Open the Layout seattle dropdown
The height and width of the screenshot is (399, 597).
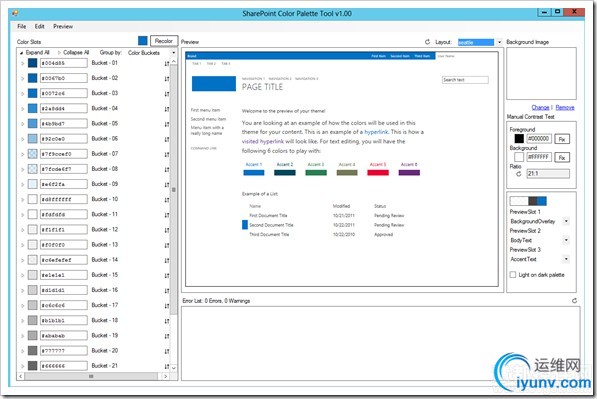click(x=499, y=42)
